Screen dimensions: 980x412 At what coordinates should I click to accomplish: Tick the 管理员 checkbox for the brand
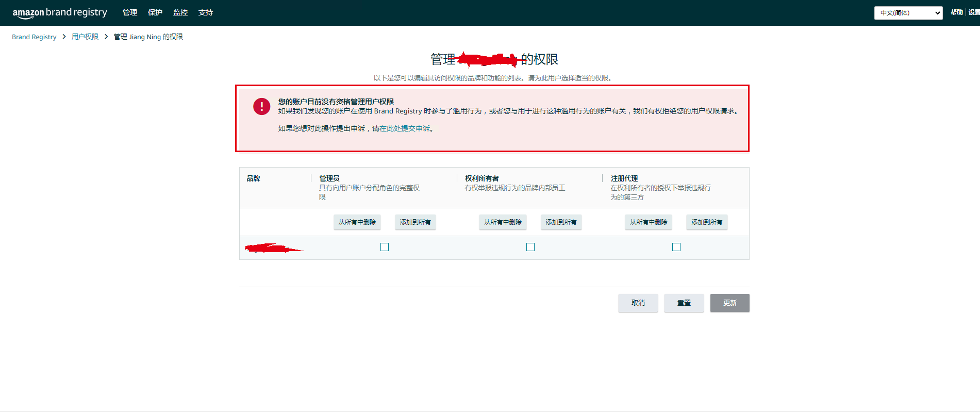pyautogui.click(x=385, y=247)
